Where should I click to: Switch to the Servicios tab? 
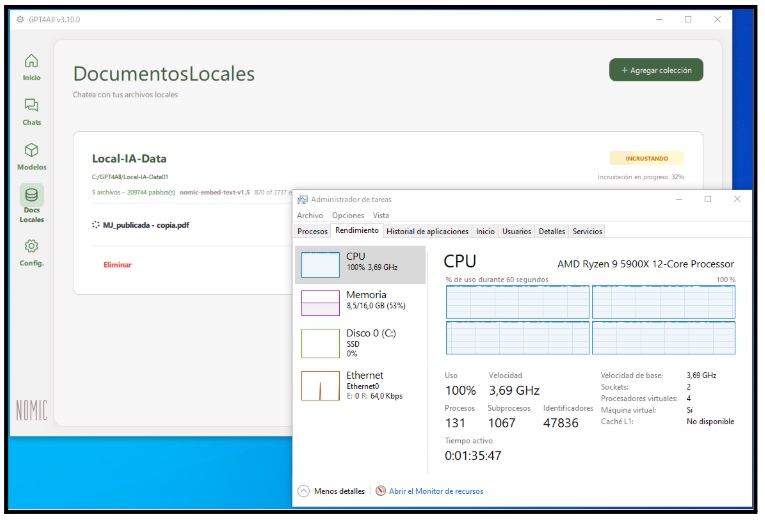coord(587,231)
